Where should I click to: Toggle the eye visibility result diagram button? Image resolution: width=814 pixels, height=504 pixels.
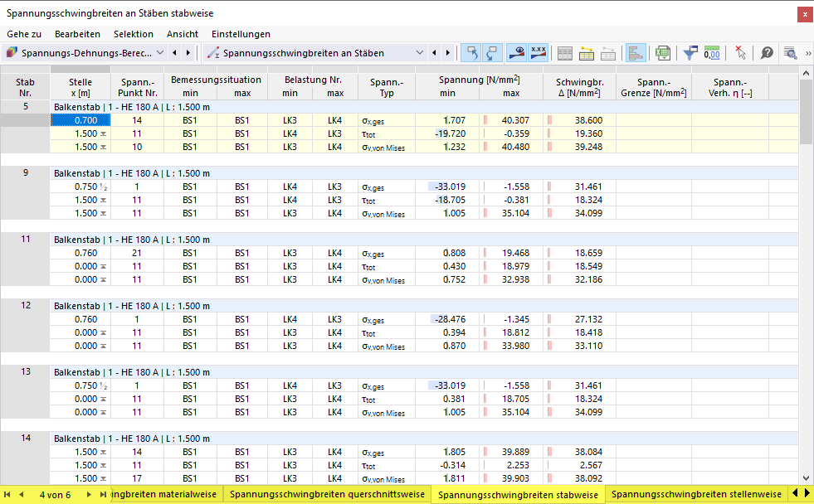click(x=517, y=53)
